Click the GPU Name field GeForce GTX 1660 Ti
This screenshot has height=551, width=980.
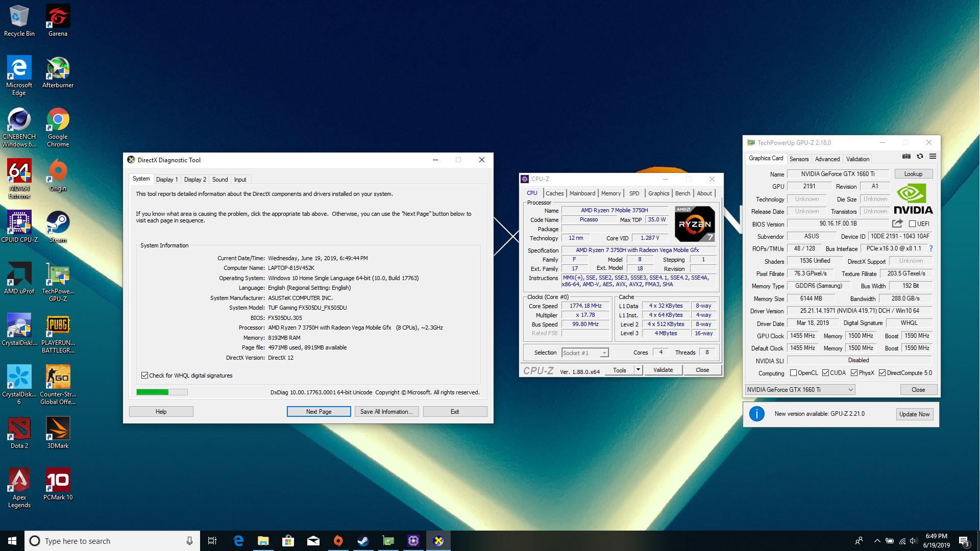(838, 174)
